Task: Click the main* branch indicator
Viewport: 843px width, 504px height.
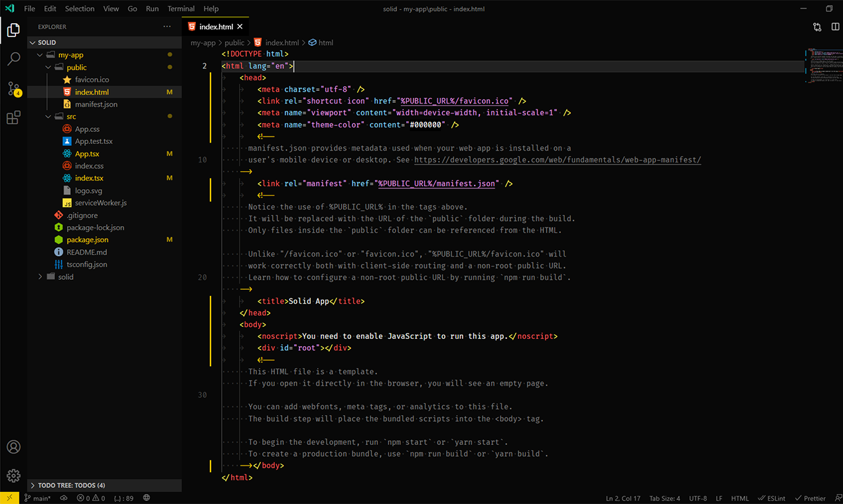Action: click(x=38, y=497)
